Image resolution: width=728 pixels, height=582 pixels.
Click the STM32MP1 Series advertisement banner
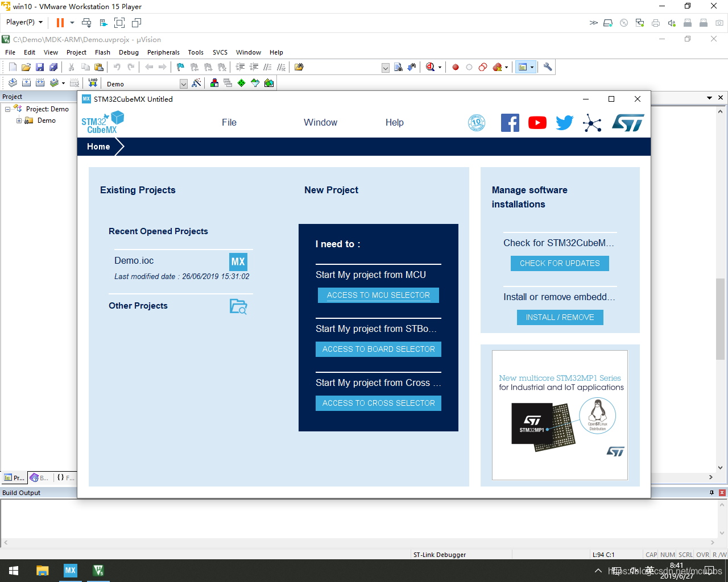(560, 415)
